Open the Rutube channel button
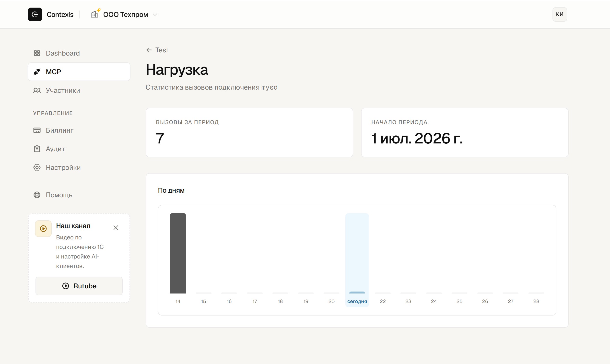 pyautogui.click(x=79, y=286)
